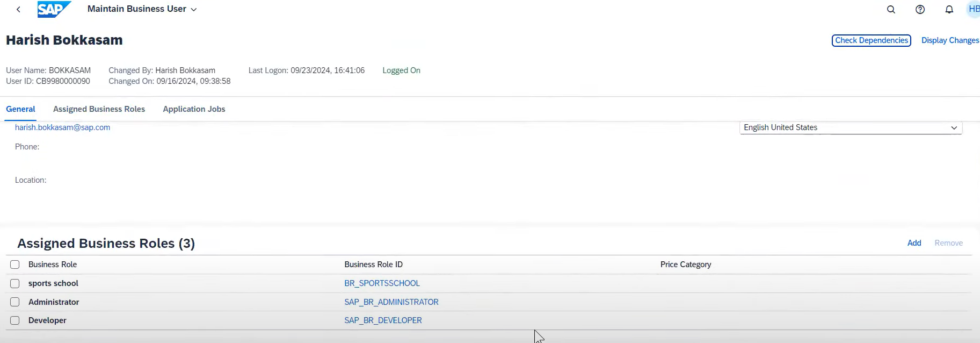The width and height of the screenshot is (980, 343).
Task: Click the Administrator role name
Action: click(54, 302)
